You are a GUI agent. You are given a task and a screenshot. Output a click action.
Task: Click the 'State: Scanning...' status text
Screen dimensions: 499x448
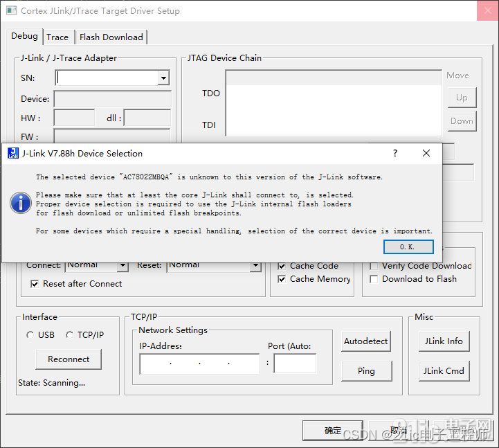point(51,383)
